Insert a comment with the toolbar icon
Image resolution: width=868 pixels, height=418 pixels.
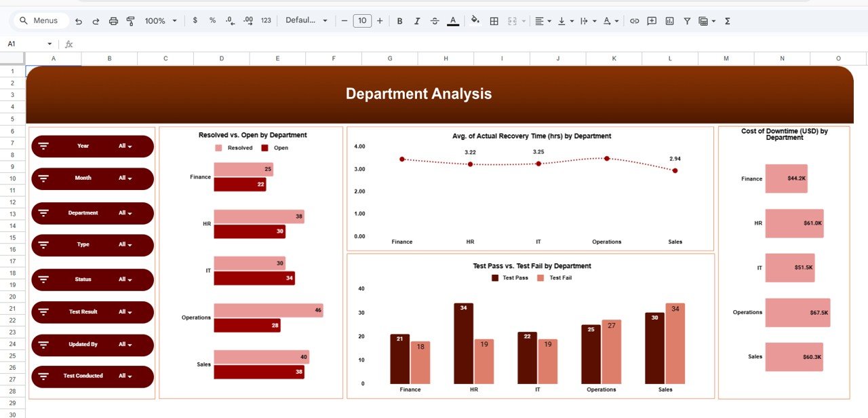click(x=651, y=21)
